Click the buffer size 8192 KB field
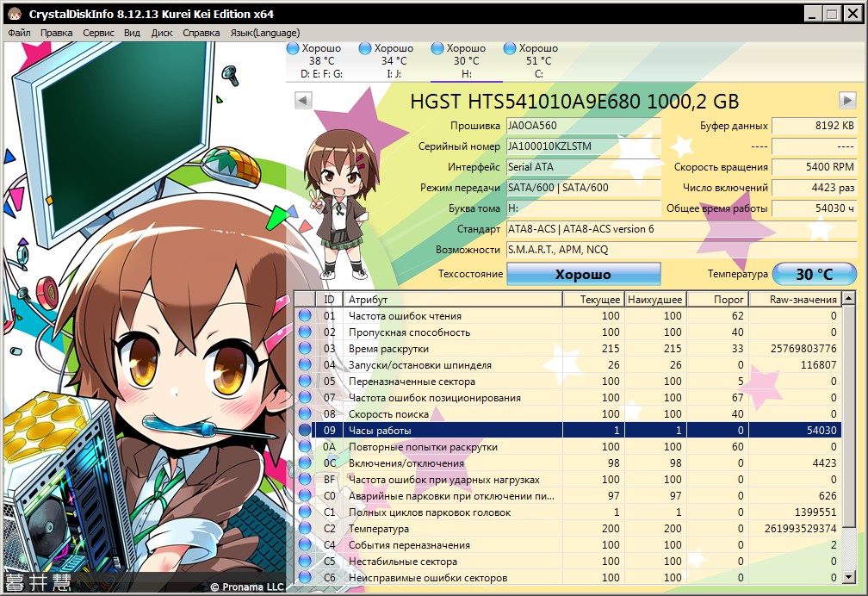 [x=815, y=126]
